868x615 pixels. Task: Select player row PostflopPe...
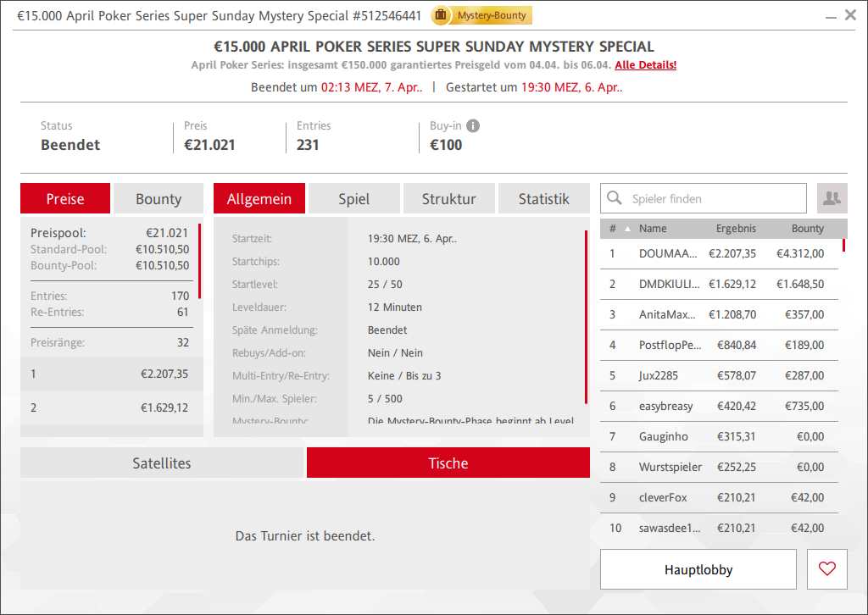click(719, 345)
